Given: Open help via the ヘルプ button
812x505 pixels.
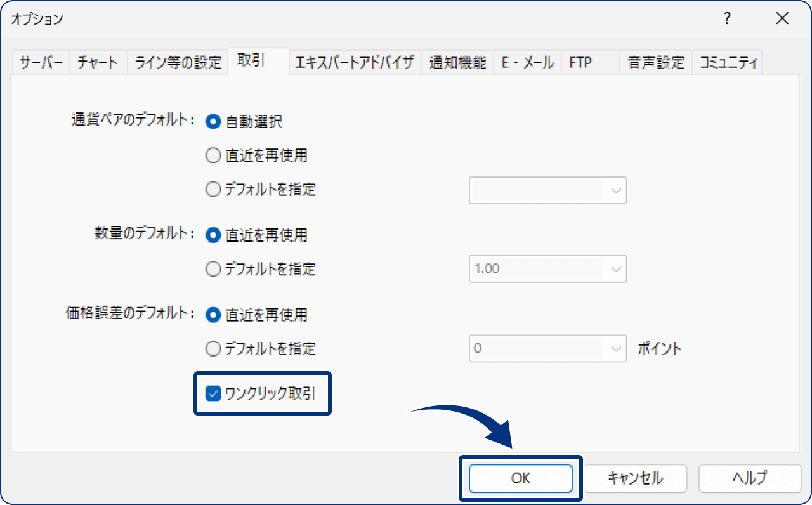Looking at the screenshot, I should [x=749, y=478].
